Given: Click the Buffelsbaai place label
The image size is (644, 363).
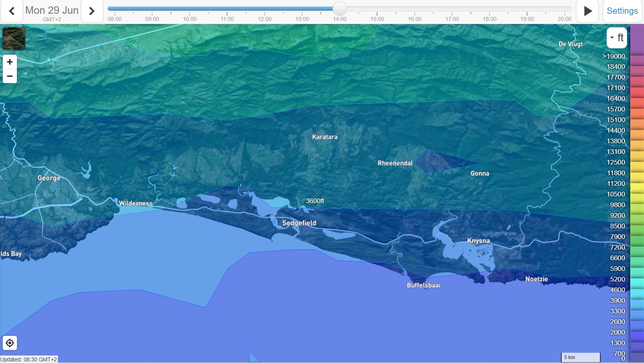Looking at the screenshot, I should (x=424, y=285).
